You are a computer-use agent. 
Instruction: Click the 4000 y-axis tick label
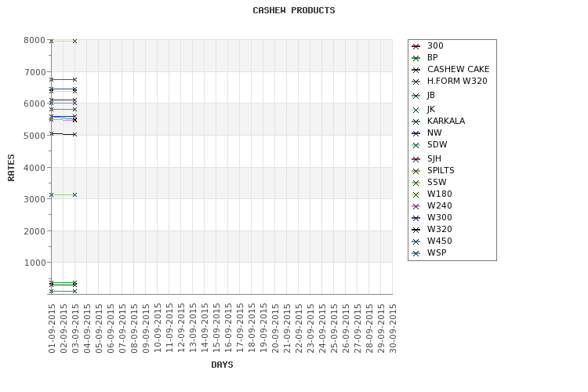click(34, 167)
